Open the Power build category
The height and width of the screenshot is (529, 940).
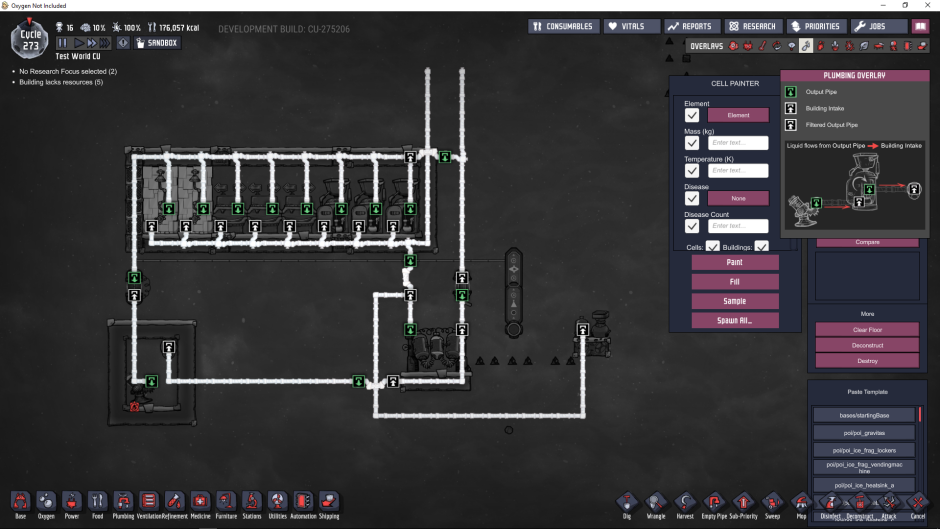tap(72, 505)
